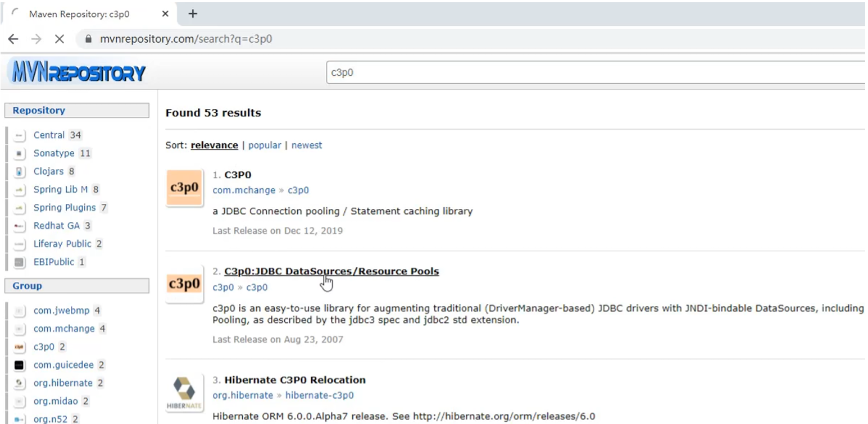The image size is (868, 424).
Task: Filter by Redhat GA link
Action: [57, 226]
